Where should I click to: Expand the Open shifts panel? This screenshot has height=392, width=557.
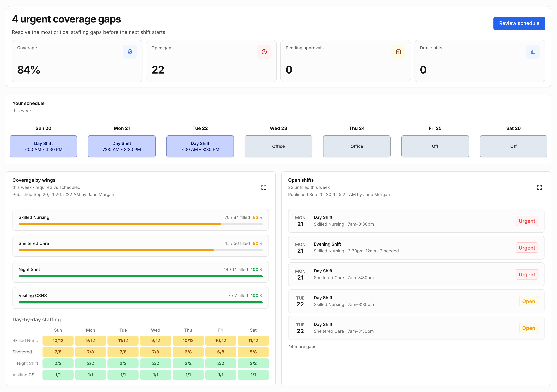[x=539, y=187]
